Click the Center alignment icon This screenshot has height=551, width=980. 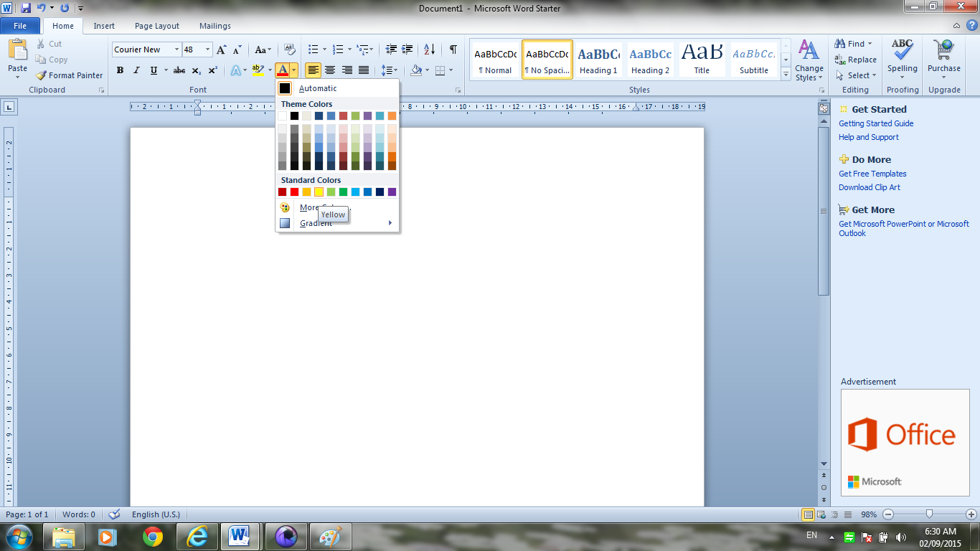point(330,70)
